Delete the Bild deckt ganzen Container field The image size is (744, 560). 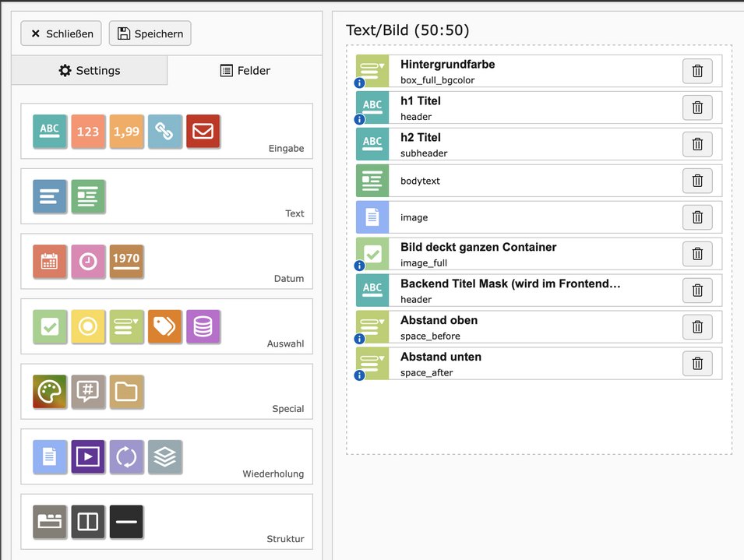point(697,254)
